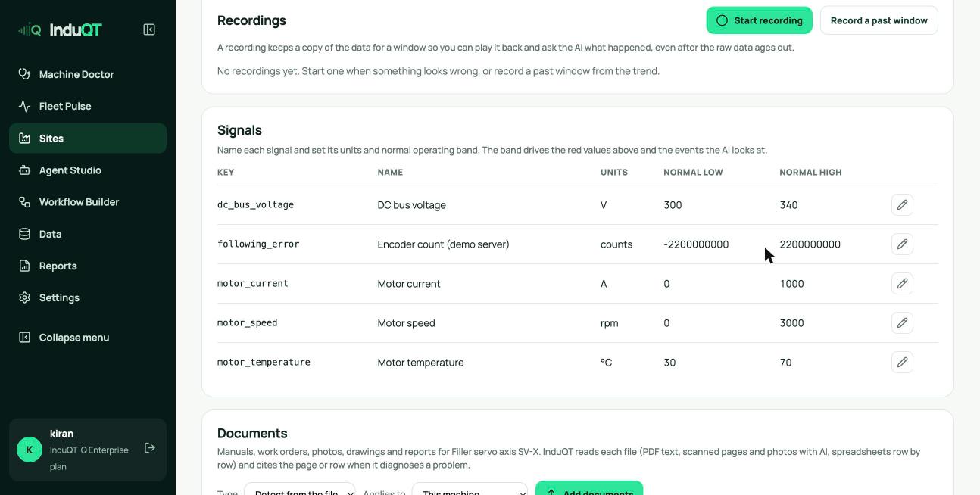Viewport: 980px width, 495px height.
Task: Click the KEY column header
Action: click(x=226, y=173)
